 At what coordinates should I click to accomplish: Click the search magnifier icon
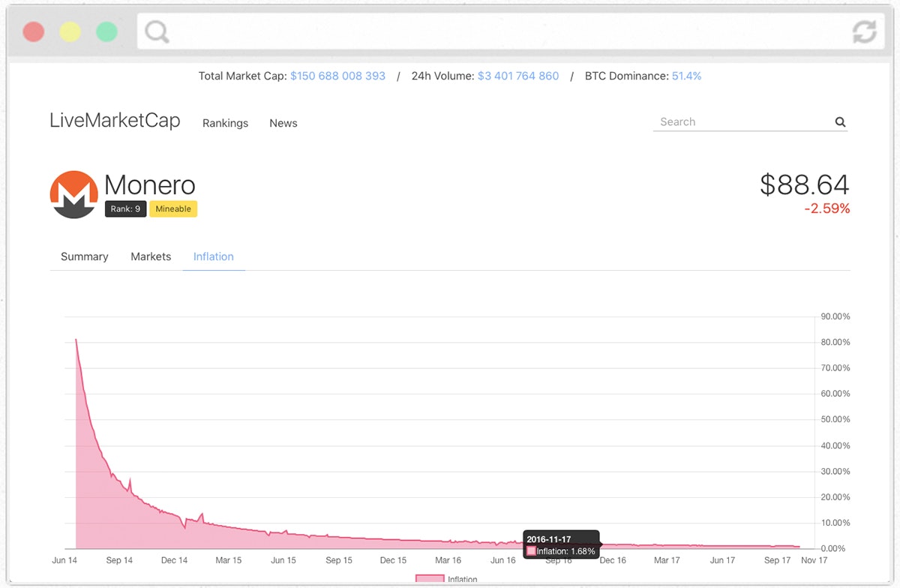coord(840,121)
